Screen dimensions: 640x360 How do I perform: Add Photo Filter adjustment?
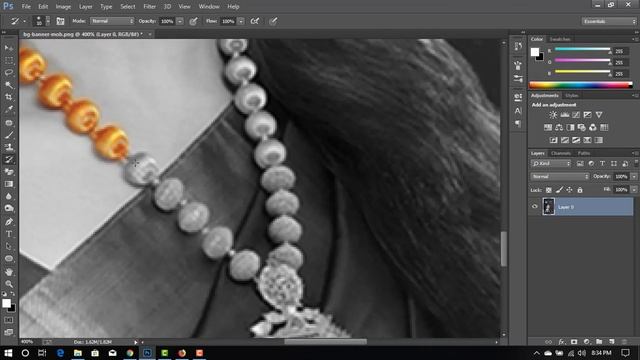coord(582,128)
